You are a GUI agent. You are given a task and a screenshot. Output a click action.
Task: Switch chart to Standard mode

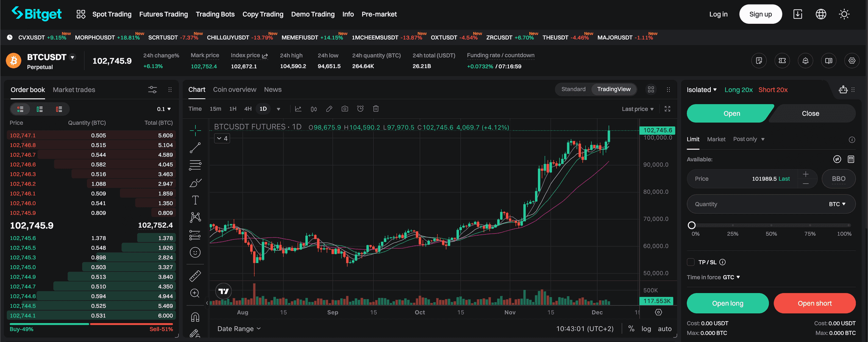tap(573, 89)
